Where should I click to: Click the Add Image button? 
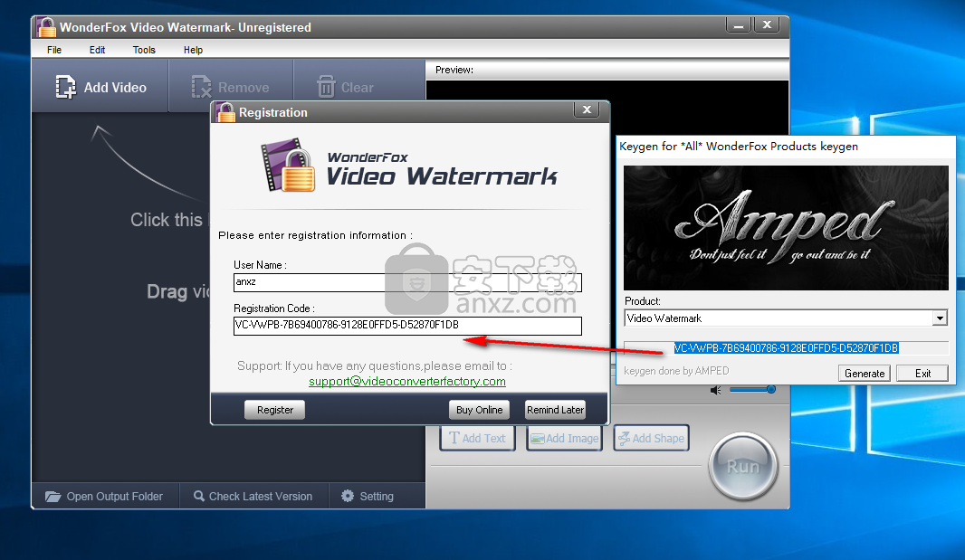[564, 438]
